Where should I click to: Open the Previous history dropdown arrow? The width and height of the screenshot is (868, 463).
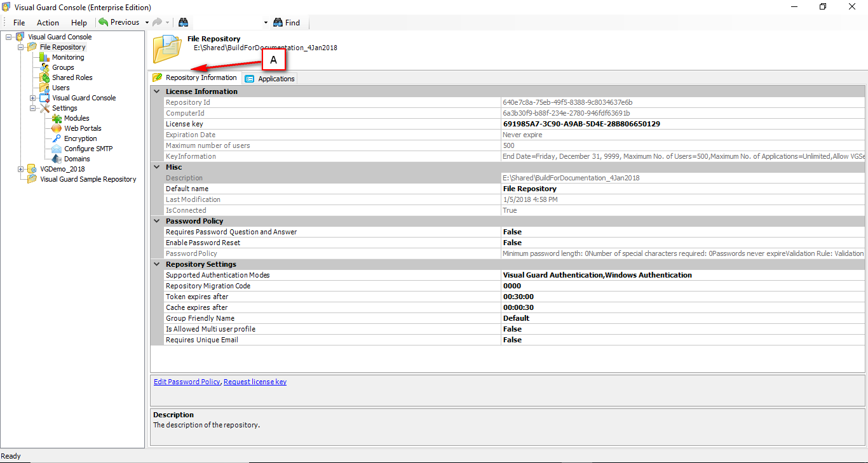(x=147, y=22)
